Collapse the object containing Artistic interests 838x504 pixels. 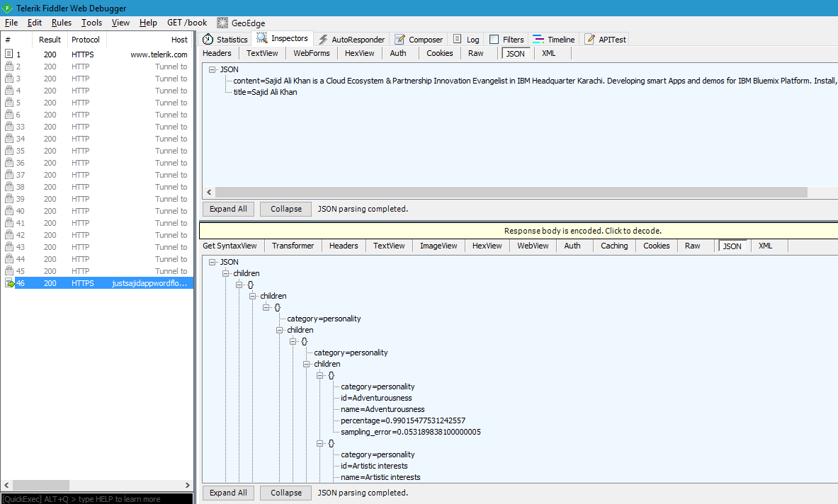(x=319, y=443)
